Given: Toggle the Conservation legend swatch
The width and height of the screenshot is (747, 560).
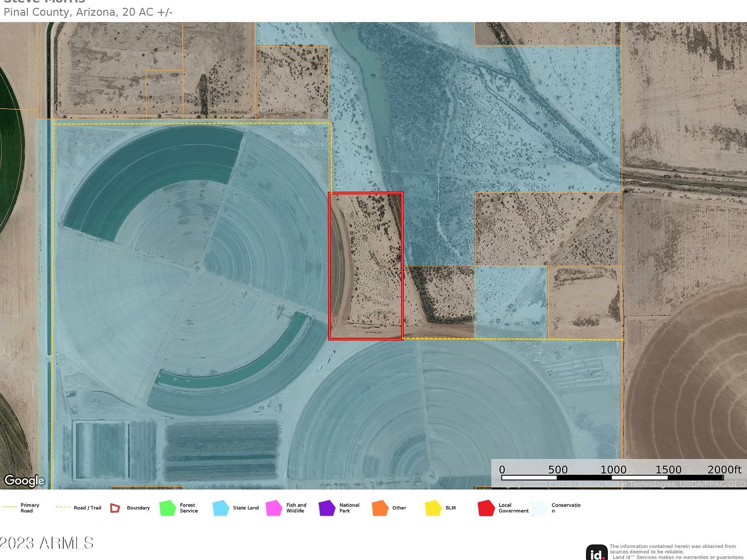Looking at the screenshot, I should point(539,507).
